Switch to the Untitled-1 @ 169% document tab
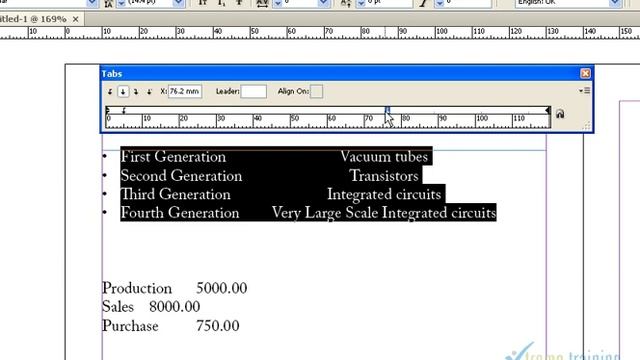Screen dimensions: 640x360 (33, 19)
